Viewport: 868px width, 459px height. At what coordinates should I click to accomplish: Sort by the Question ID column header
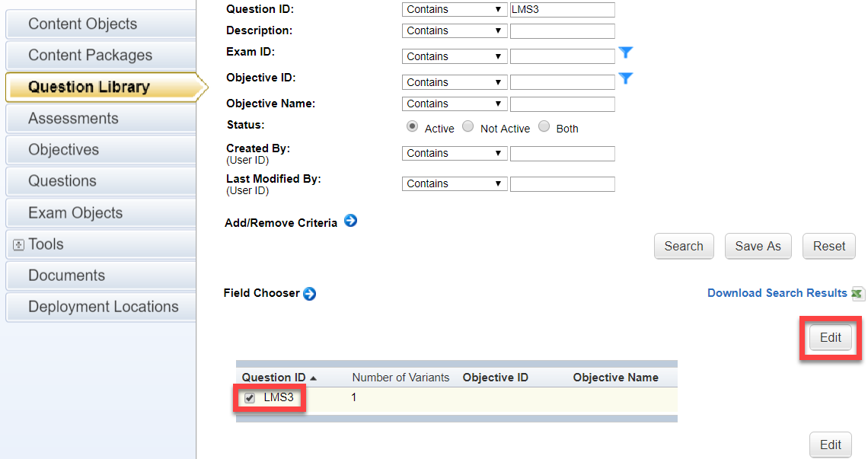pyautogui.click(x=273, y=378)
